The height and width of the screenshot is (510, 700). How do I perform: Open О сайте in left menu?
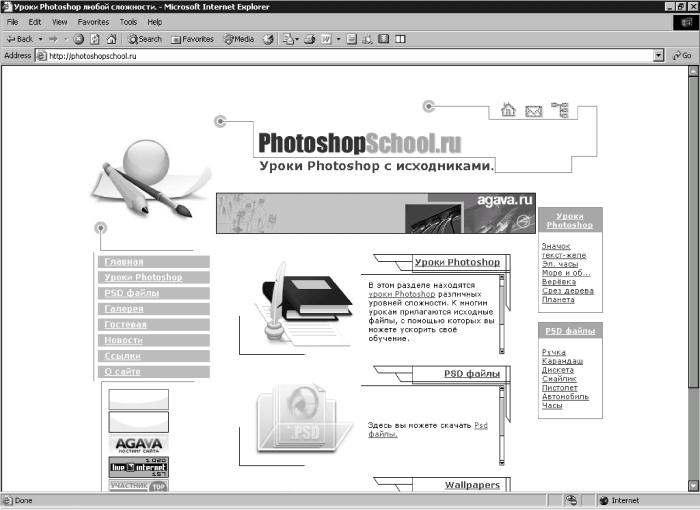(154, 372)
